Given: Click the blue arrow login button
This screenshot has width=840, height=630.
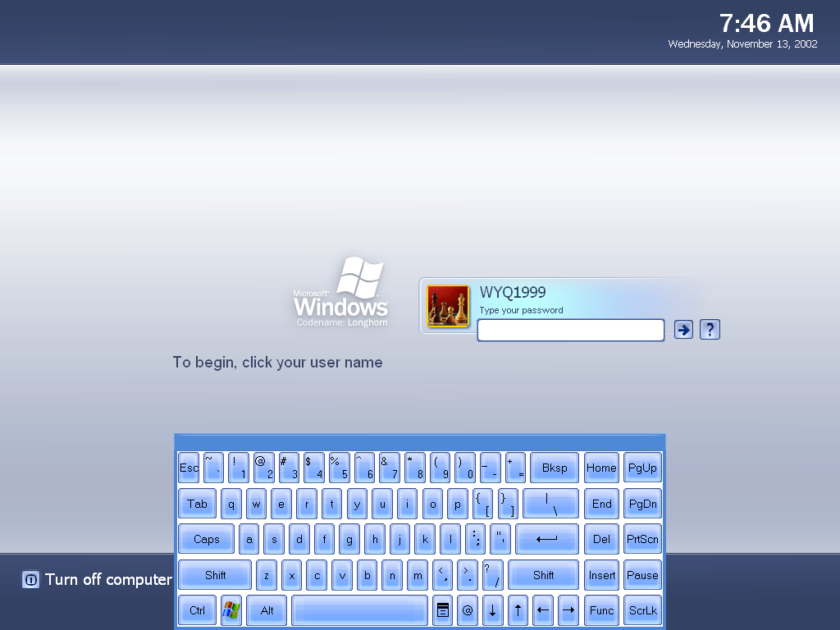Looking at the screenshot, I should tap(683, 330).
